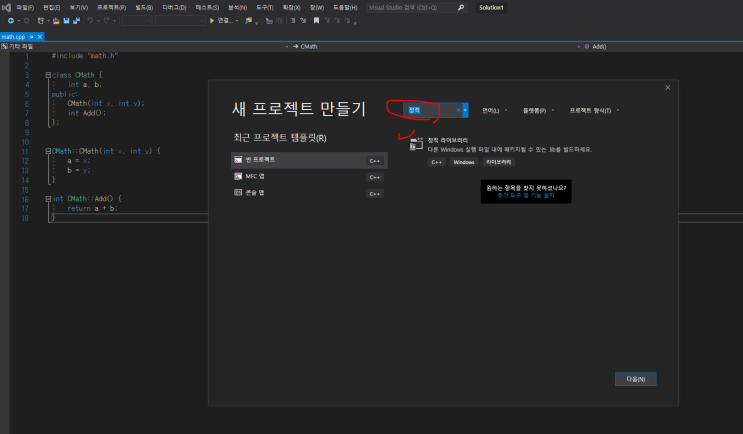
Task: Click the navigate backward arrow icon
Action: click(10, 21)
